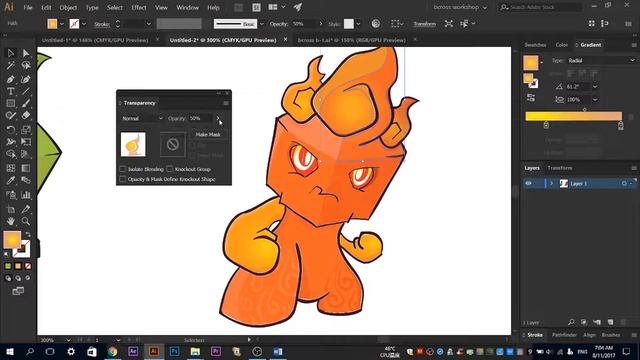Select the Line Segment tool

[x=26, y=91]
